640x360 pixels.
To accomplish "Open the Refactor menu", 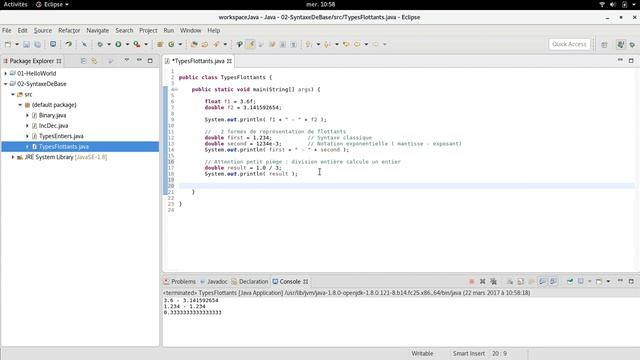I will [x=69, y=31].
